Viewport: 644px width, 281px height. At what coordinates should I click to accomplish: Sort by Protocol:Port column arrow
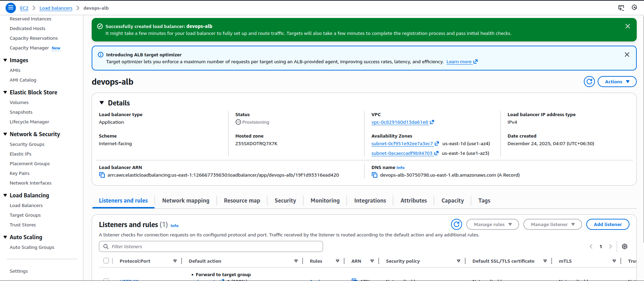[175, 261]
